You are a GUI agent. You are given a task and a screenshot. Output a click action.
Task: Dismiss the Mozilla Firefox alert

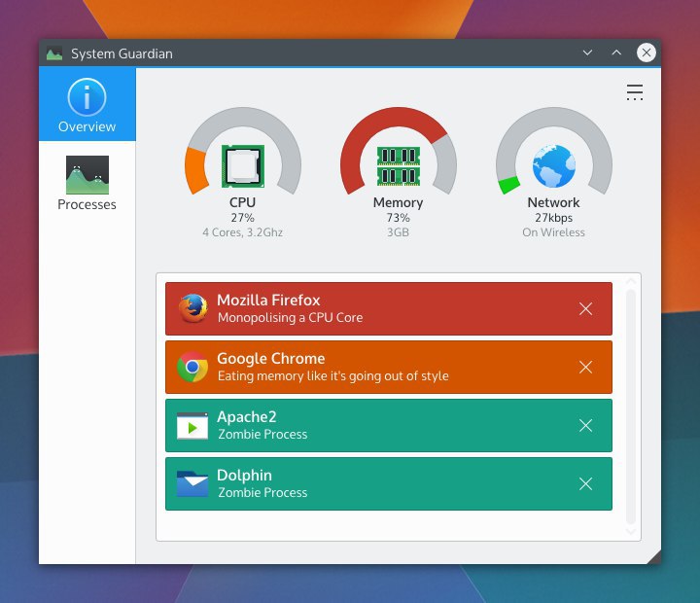[585, 308]
